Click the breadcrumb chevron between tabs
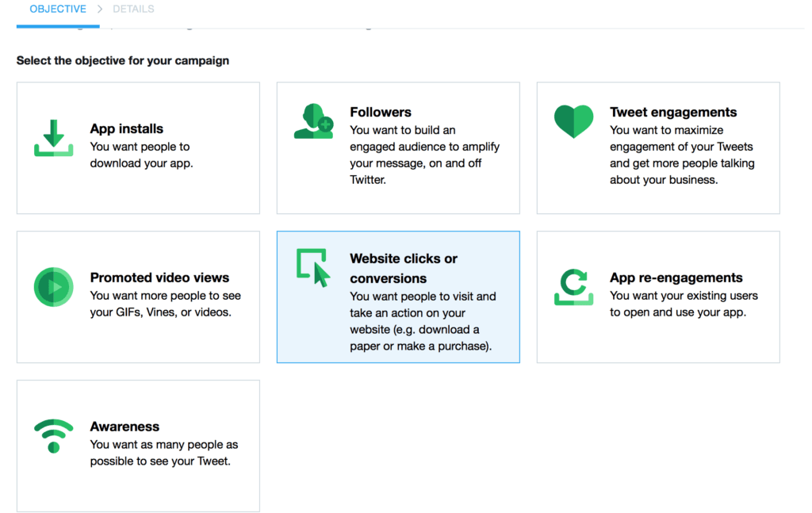 [100, 10]
